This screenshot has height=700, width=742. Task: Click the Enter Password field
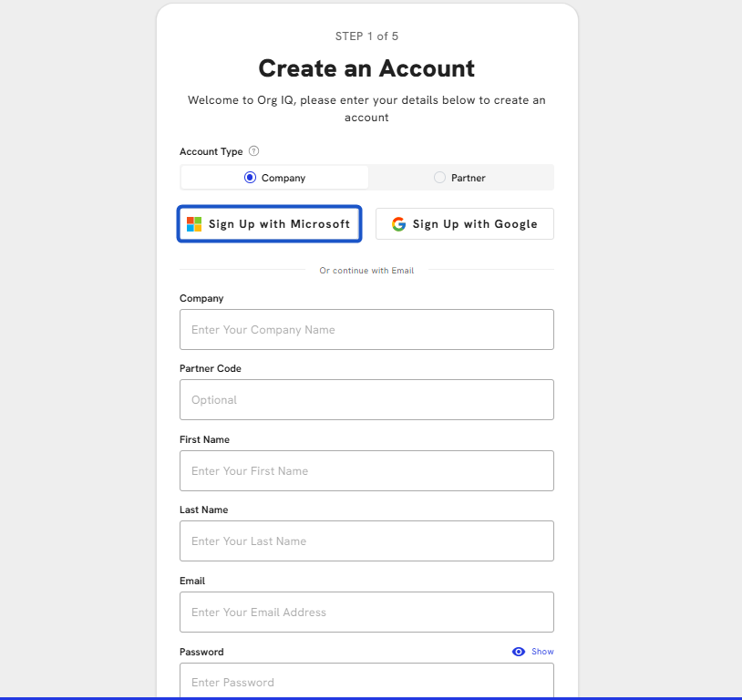pyautogui.click(x=366, y=681)
